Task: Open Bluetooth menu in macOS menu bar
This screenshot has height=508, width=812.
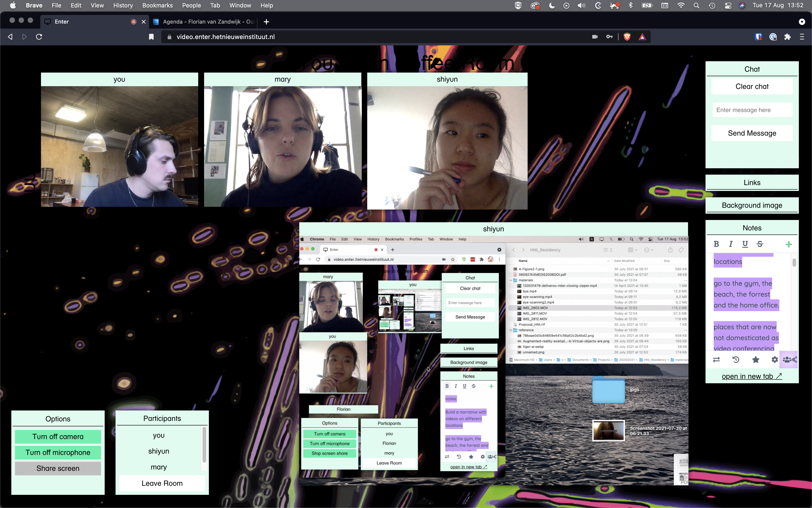Action: tap(631, 5)
